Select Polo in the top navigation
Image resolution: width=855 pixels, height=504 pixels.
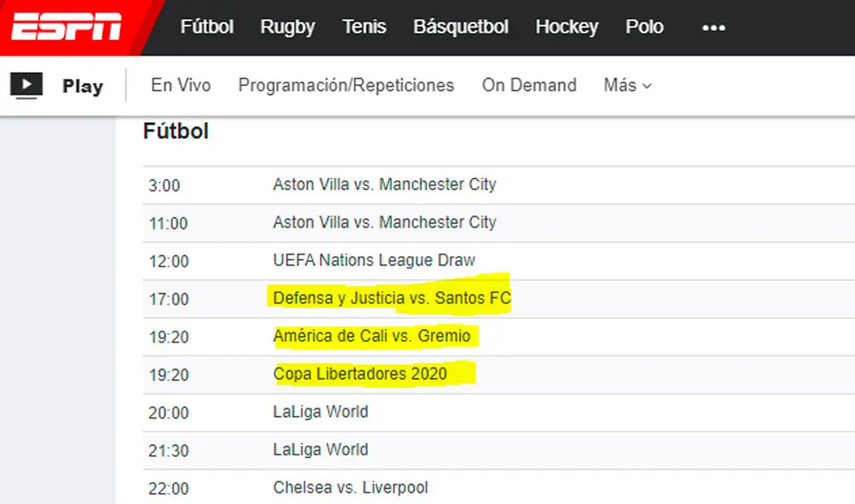645,27
